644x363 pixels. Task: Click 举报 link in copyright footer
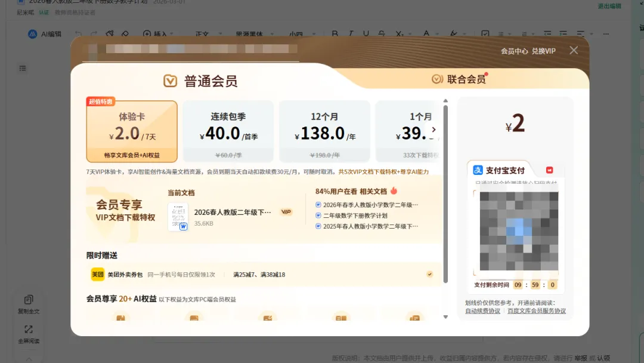(x=581, y=358)
